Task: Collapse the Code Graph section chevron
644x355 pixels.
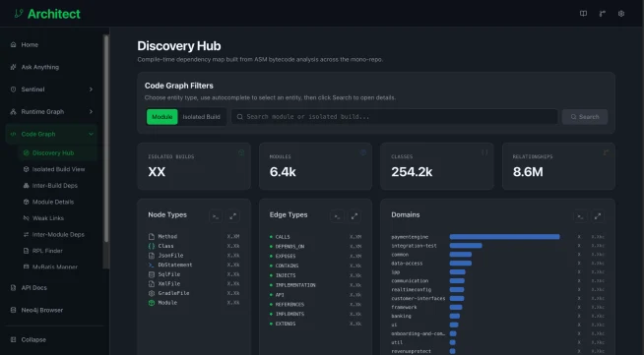Action: [91, 134]
